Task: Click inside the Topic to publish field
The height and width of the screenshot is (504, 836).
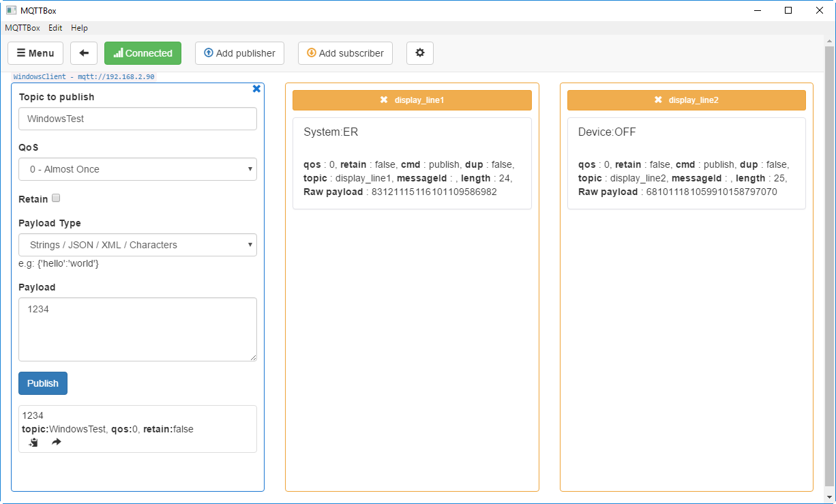Action: (138, 119)
